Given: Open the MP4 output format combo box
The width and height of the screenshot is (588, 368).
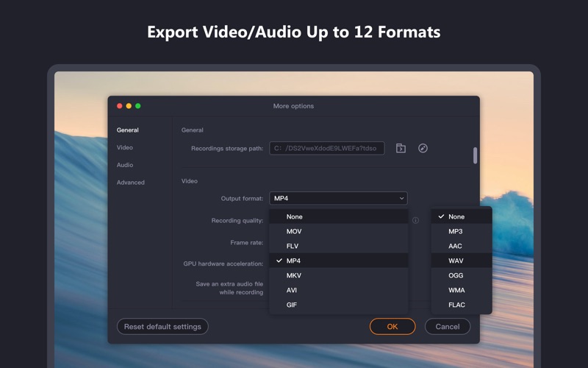Looking at the screenshot, I should (x=338, y=198).
